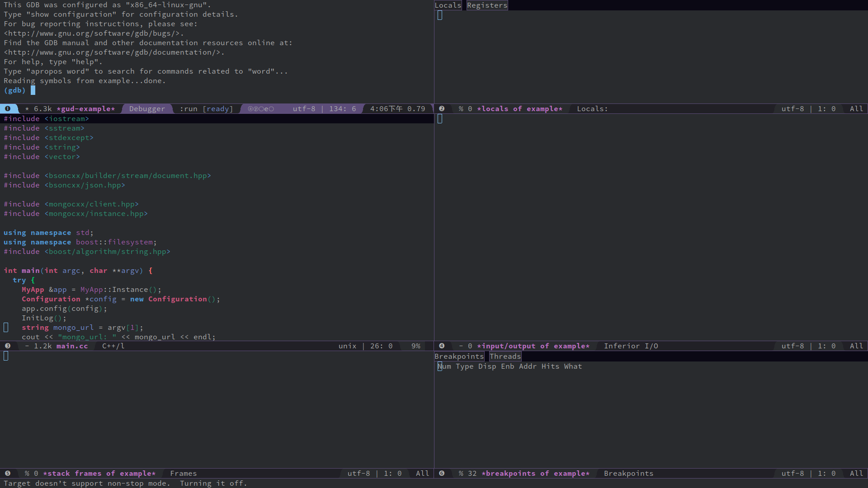Place cursor at the (gdb) prompt

(33, 90)
